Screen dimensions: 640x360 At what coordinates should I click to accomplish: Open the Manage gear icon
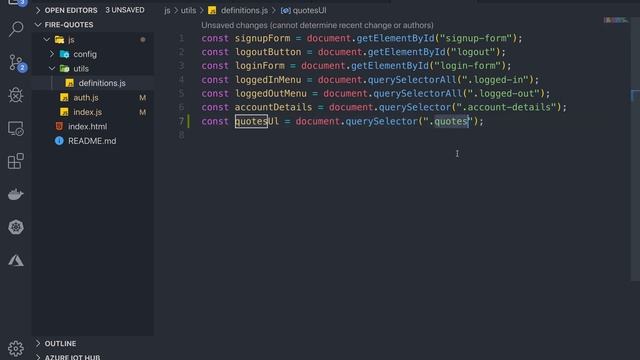pos(16,348)
